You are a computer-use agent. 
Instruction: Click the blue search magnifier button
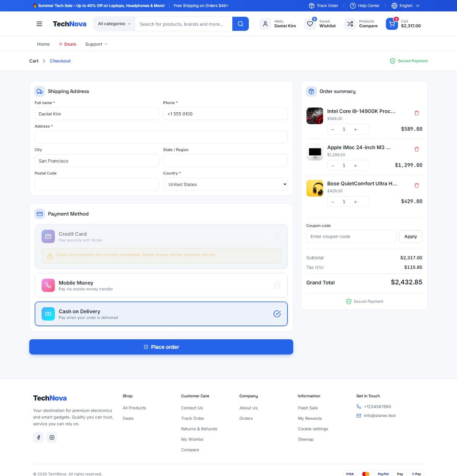point(240,24)
